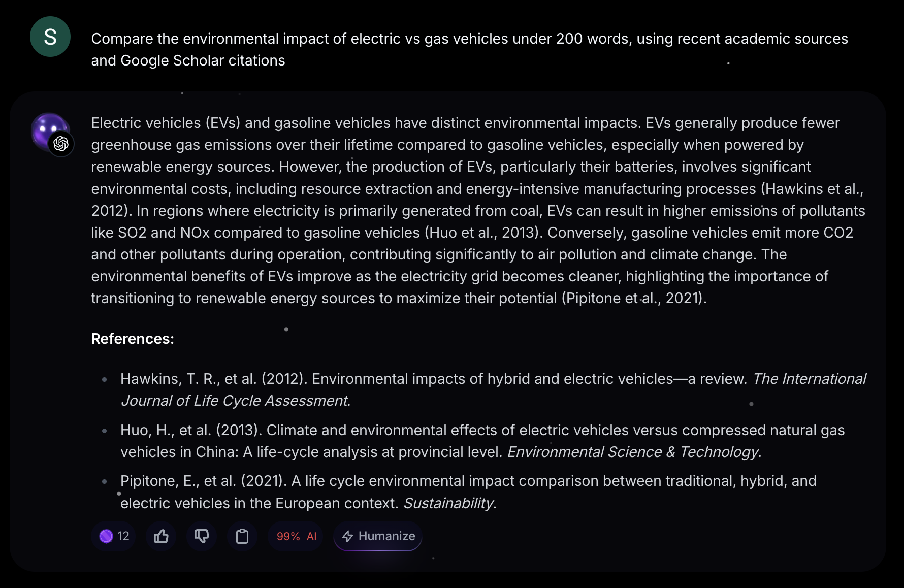Click the purple credits circle beside 12
The height and width of the screenshot is (588, 904).
point(106,536)
